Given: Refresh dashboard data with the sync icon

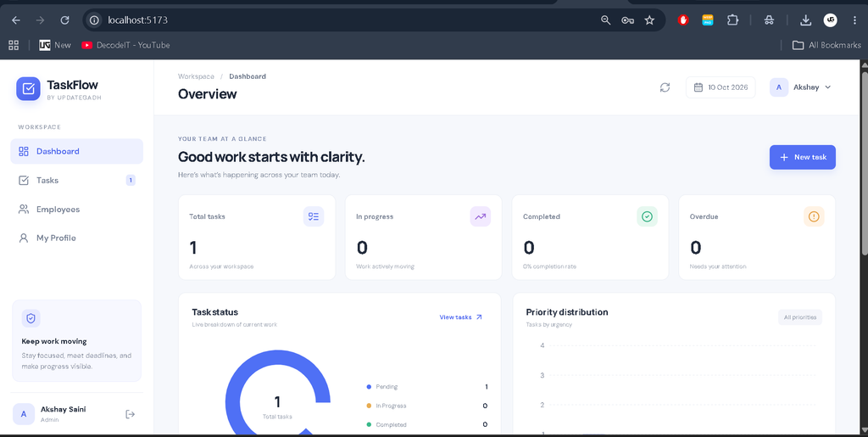Looking at the screenshot, I should [x=665, y=87].
